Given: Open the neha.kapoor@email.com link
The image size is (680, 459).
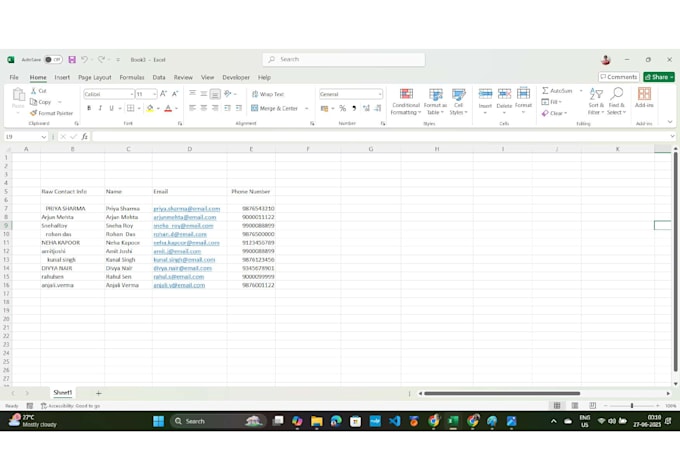Looking at the screenshot, I should coord(186,243).
